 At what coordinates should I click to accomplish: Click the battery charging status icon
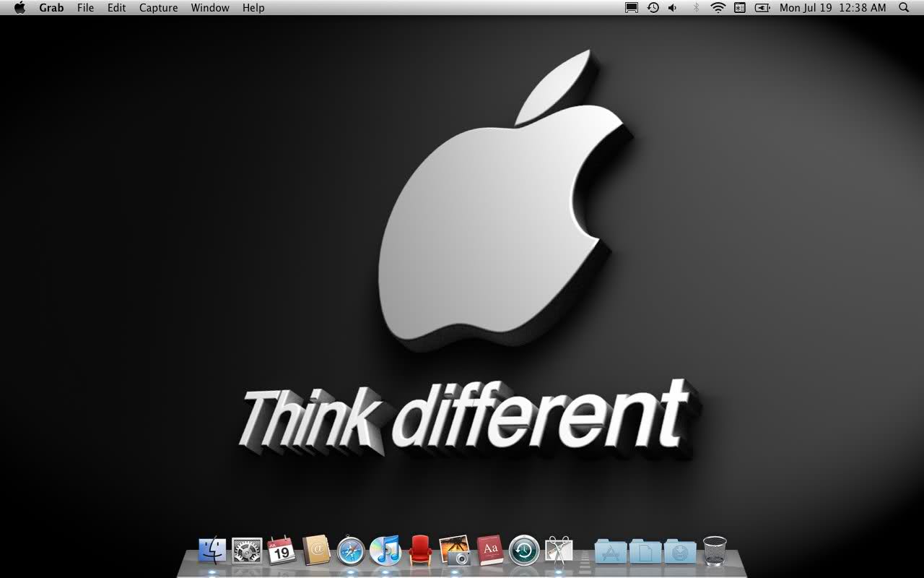[762, 8]
